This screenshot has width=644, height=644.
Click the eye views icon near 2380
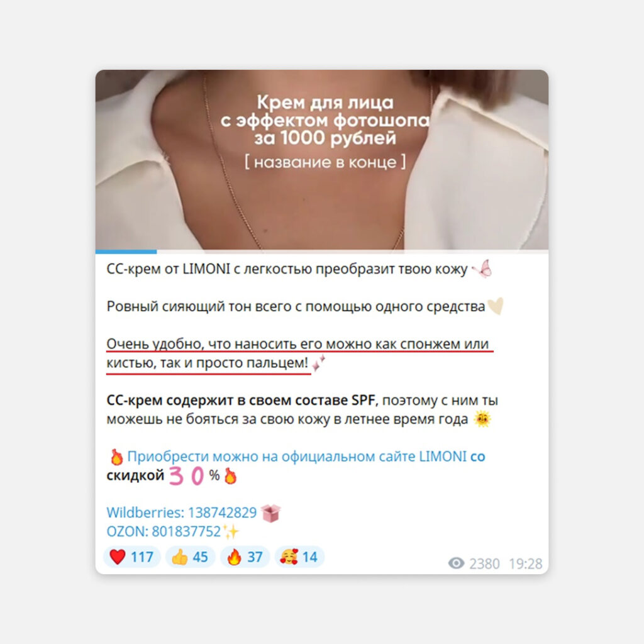point(456,563)
